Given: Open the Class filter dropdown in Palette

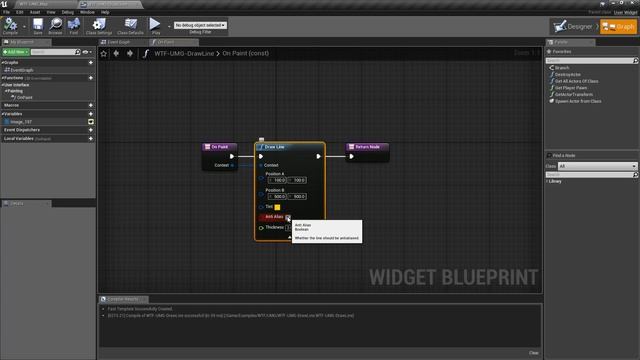Looking at the screenshot, I should click(x=597, y=166).
